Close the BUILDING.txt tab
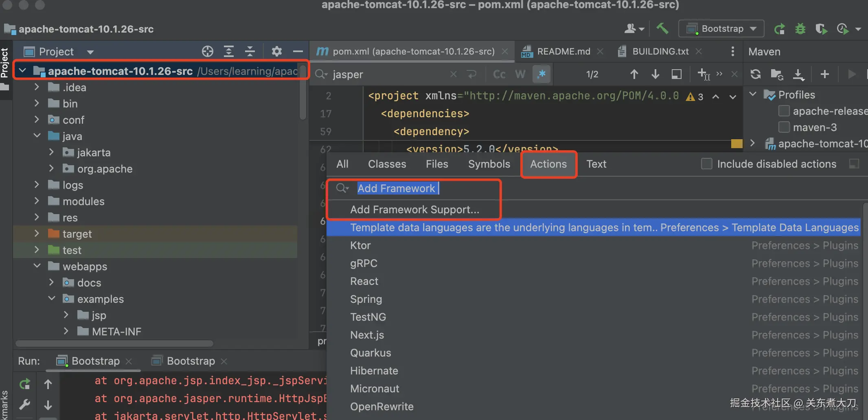This screenshot has width=868, height=420. coord(699,51)
